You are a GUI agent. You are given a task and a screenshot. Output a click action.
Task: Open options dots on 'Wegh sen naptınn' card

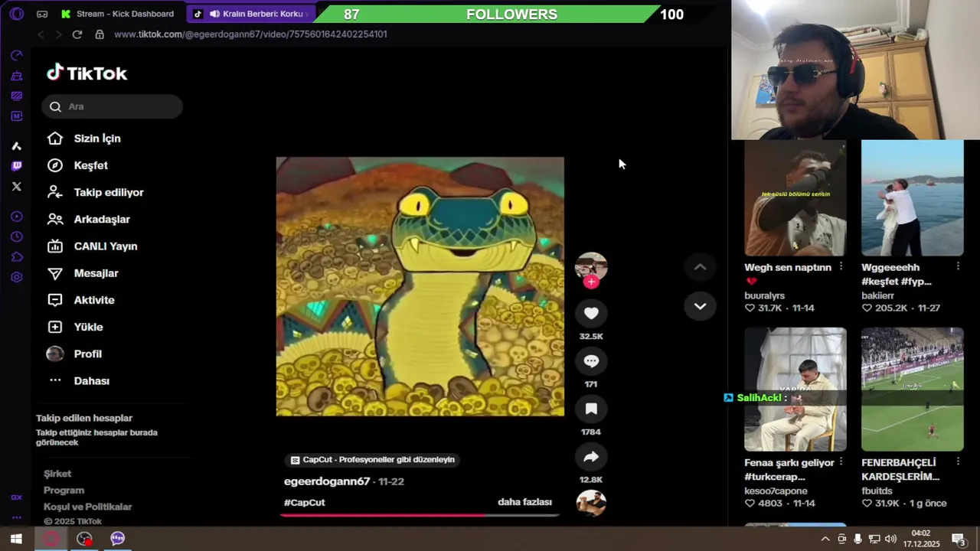[x=841, y=266]
